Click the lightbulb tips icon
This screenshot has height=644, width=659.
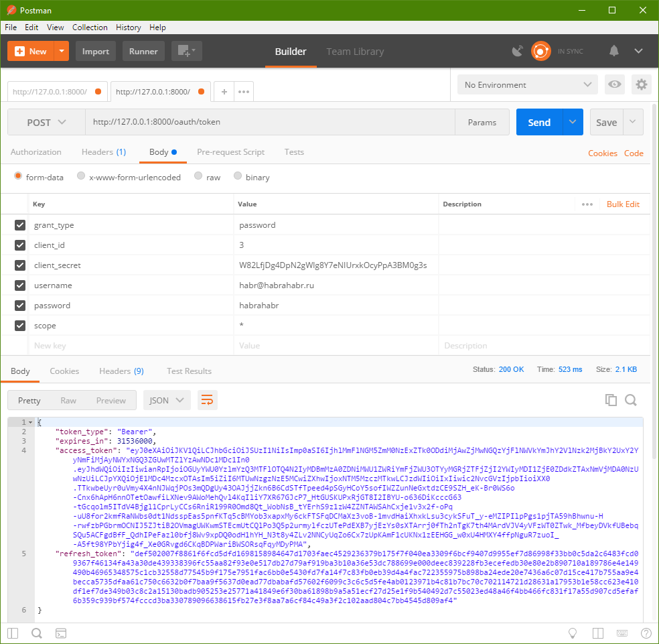tap(573, 633)
